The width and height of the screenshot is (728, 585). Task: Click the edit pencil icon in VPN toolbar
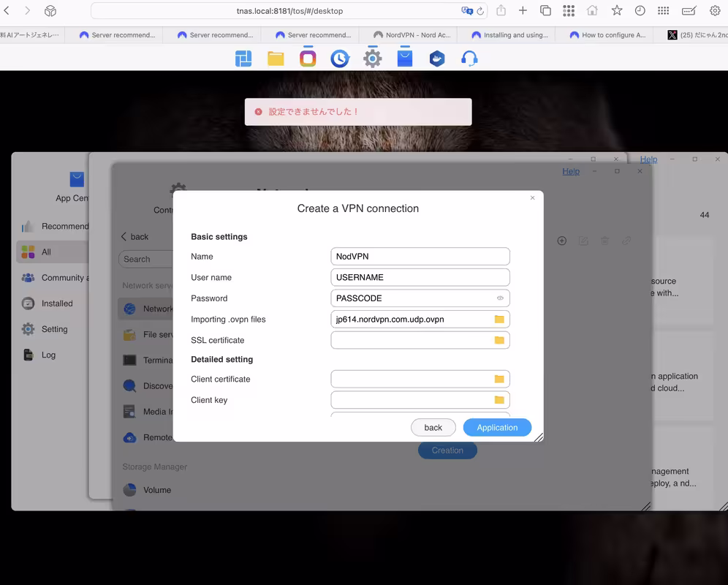tap(583, 241)
